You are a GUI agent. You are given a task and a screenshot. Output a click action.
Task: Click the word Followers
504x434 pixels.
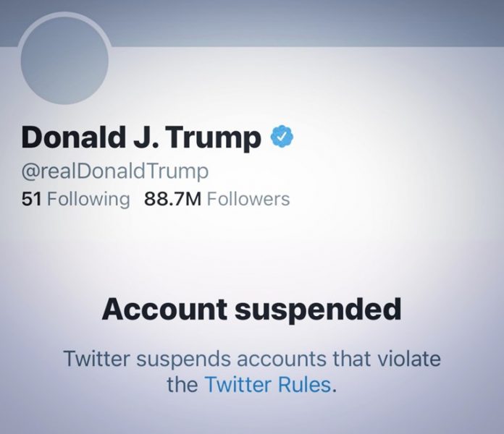pos(248,198)
